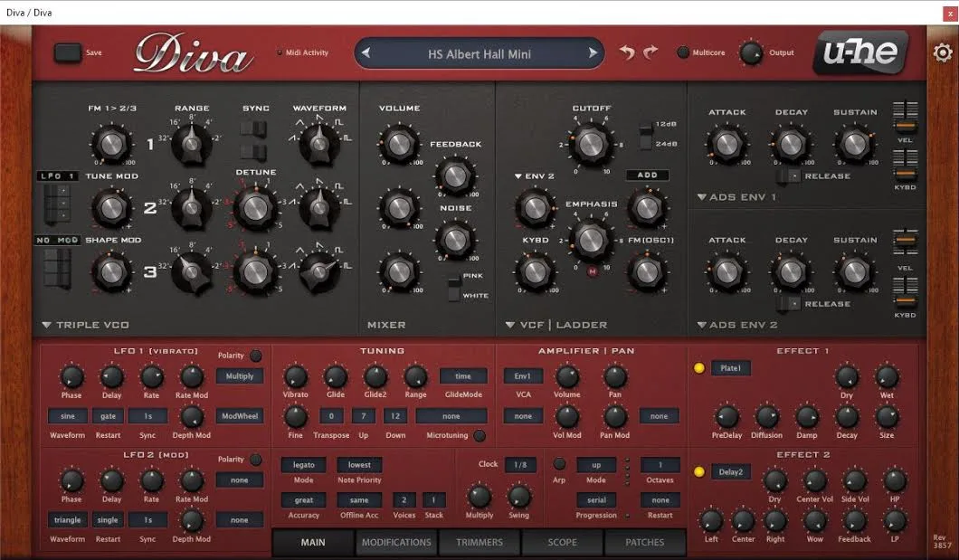Toggle ENV 1 Release switch

(788, 176)
